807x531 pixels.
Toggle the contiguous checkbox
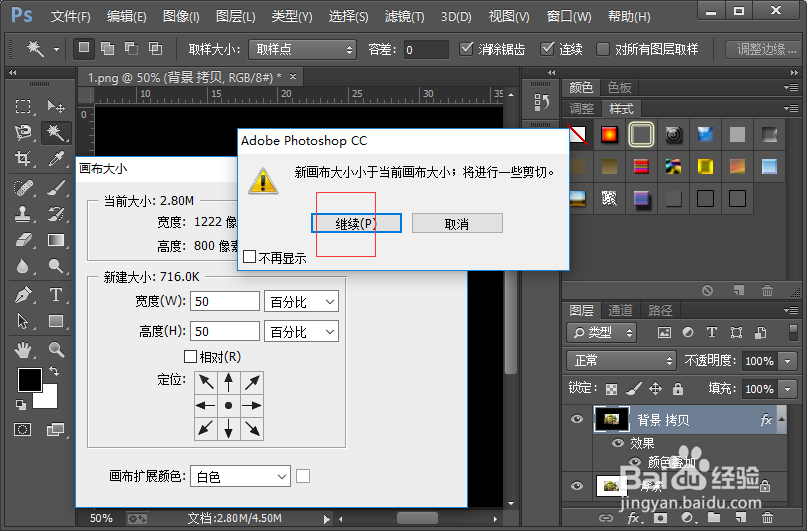coord(548,49)
